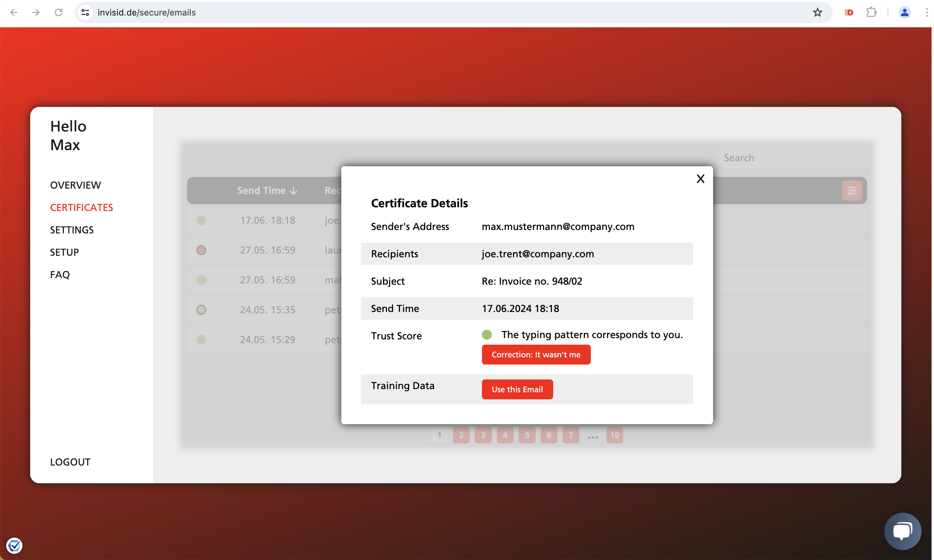934x560 pixels.
Task: Open the Overview section in the sidebar
Action: (x=76, y=185)
